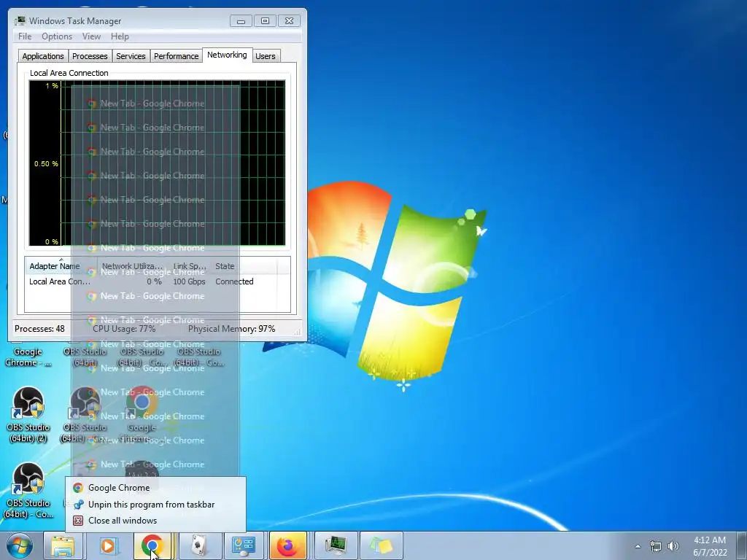Click Physical Memory: 97% in the status bar

point(231,329)
